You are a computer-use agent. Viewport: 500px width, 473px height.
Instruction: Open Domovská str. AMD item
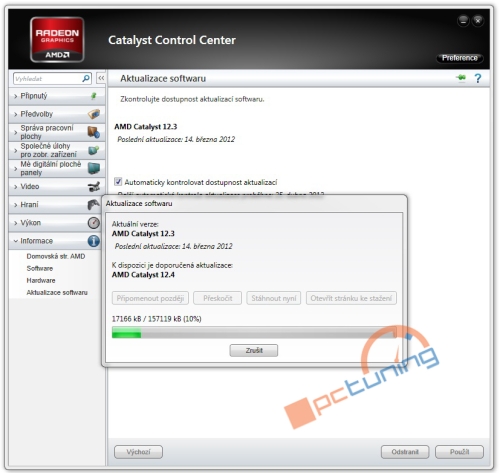pyautogui.click(x=56, y=256)
